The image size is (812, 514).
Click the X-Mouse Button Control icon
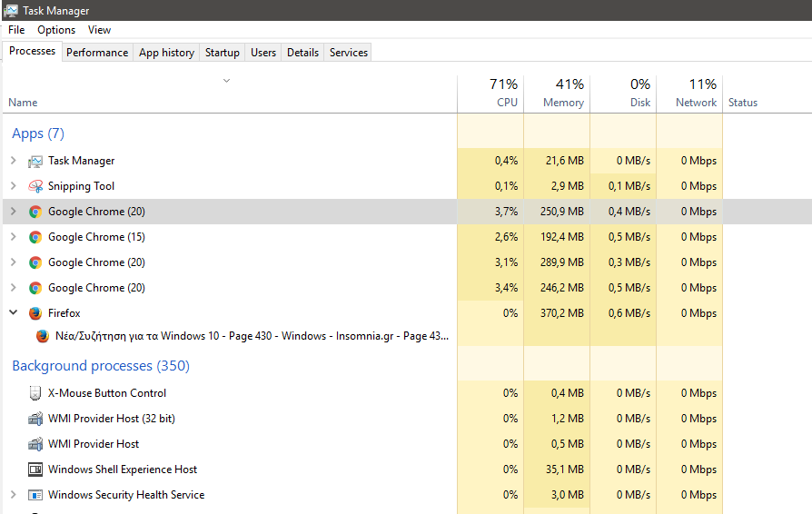coord(35,393)
